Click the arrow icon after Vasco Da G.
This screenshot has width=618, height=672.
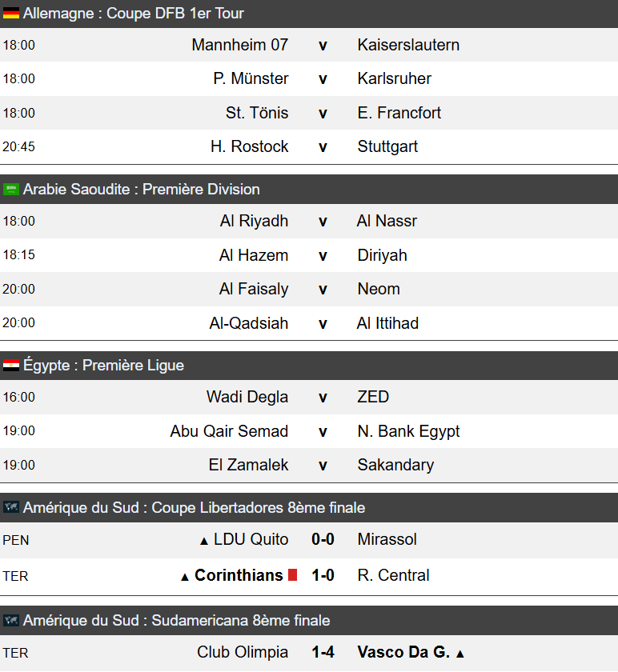click(460, 654)
